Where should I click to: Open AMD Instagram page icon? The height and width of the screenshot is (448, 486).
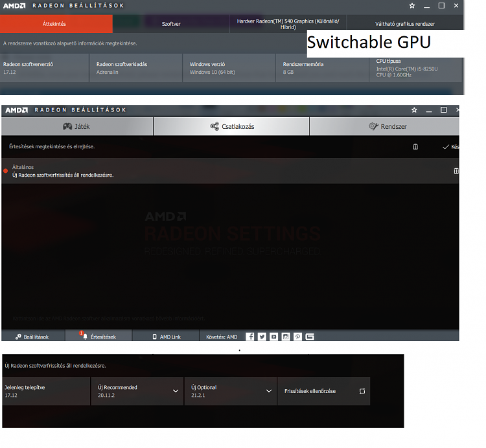tap(286, 337)
